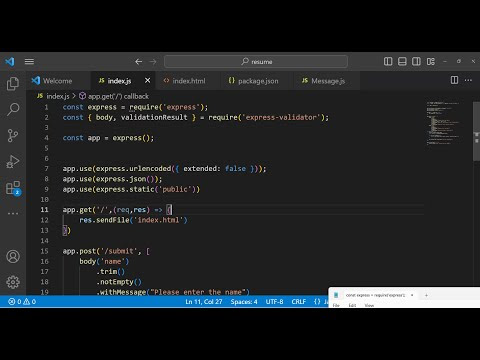This screenshot has width=480, height=360.
Task: Click Spaces: 4 indentation setting
Action: coord(244,302)
